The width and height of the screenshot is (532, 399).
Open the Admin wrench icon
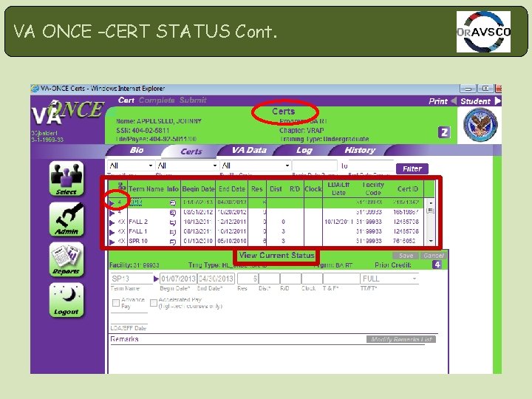coord(66,219)
